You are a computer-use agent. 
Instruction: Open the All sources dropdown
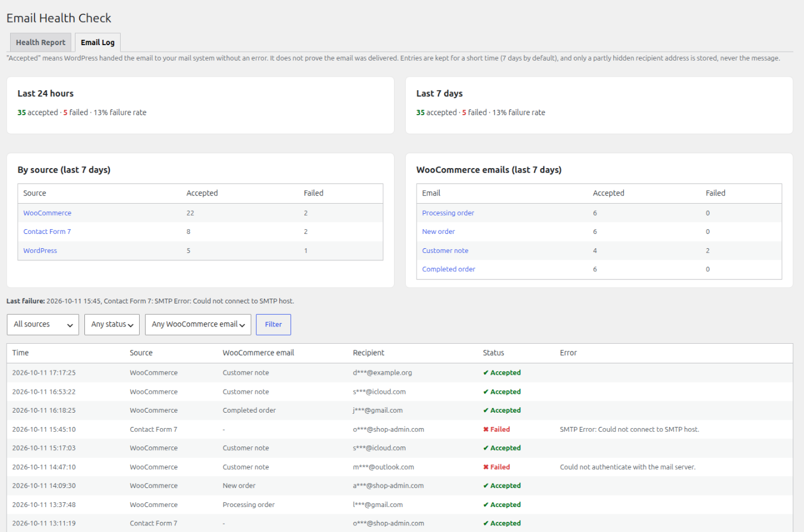43,325
